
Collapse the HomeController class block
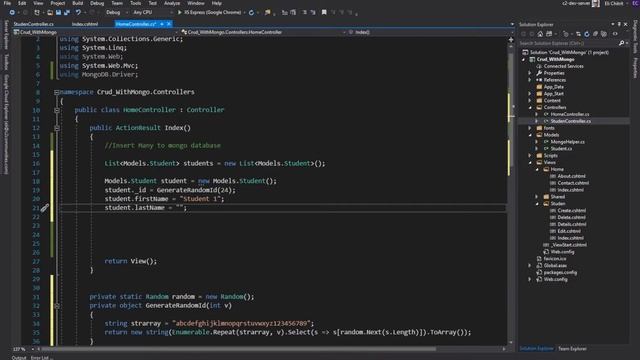coord(57,110)
